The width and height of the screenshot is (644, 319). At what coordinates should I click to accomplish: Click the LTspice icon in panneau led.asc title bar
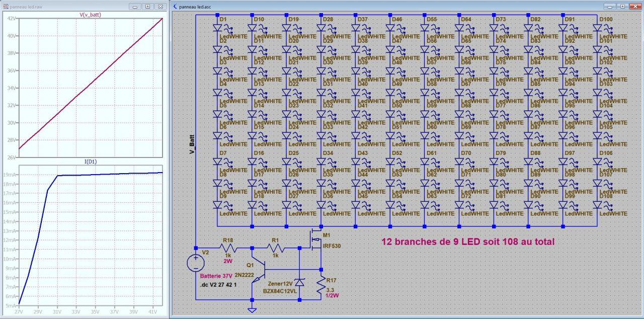[x=175, y=7]
